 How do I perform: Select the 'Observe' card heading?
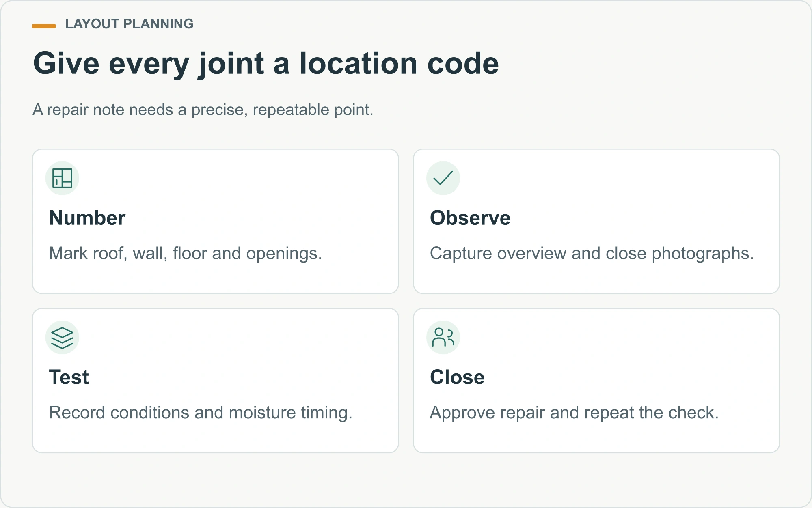click(470, 218)
